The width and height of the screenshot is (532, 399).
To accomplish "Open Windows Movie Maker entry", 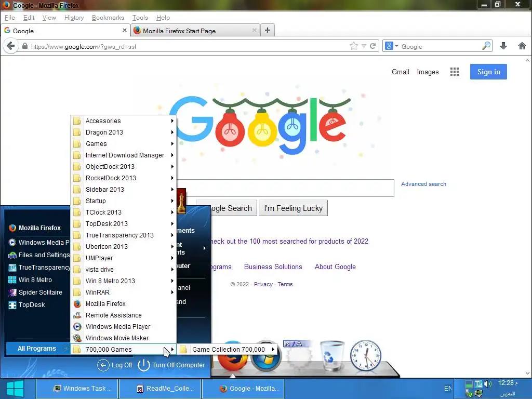I will (x=124, y=338).
